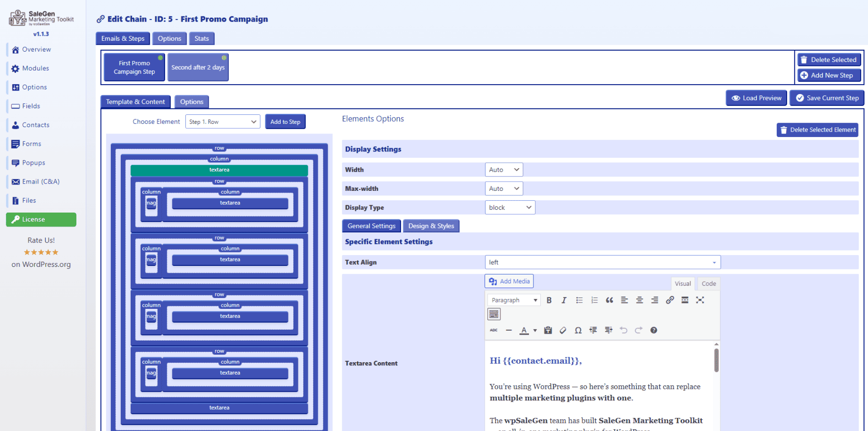Screen dimensions: 868x431
Task: Click the Add New Step button
Action: 829,75
